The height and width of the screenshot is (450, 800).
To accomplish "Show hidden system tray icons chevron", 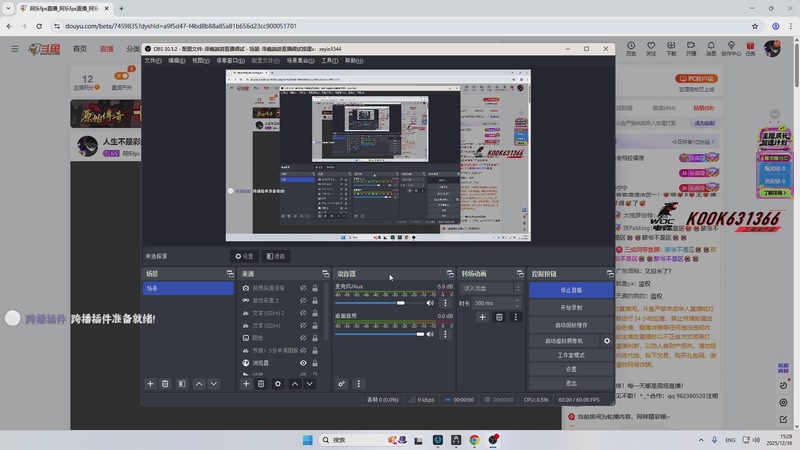I will pyautogui.click(x=701, y=440).
